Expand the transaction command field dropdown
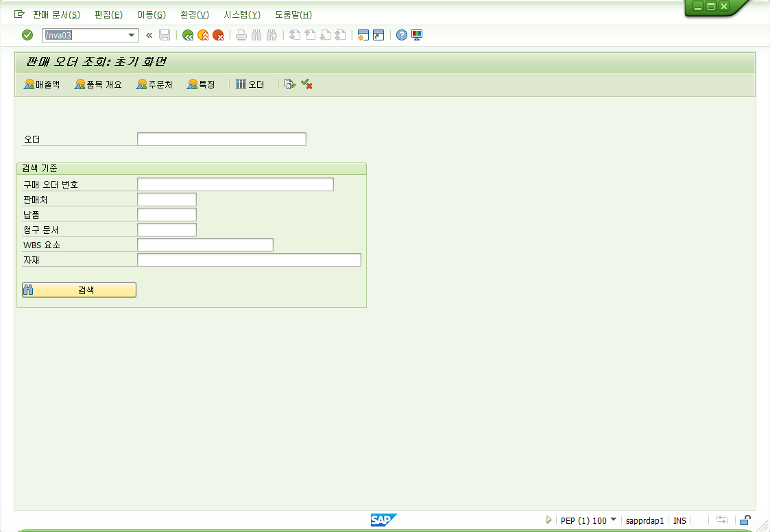Viewport: 770px width, 532px height. [x=132, y=35]
